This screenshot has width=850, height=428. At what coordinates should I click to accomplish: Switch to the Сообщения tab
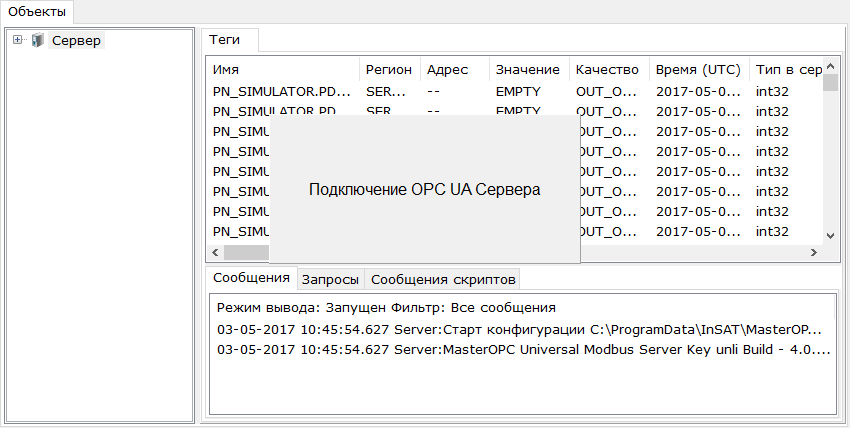point(252,278)
